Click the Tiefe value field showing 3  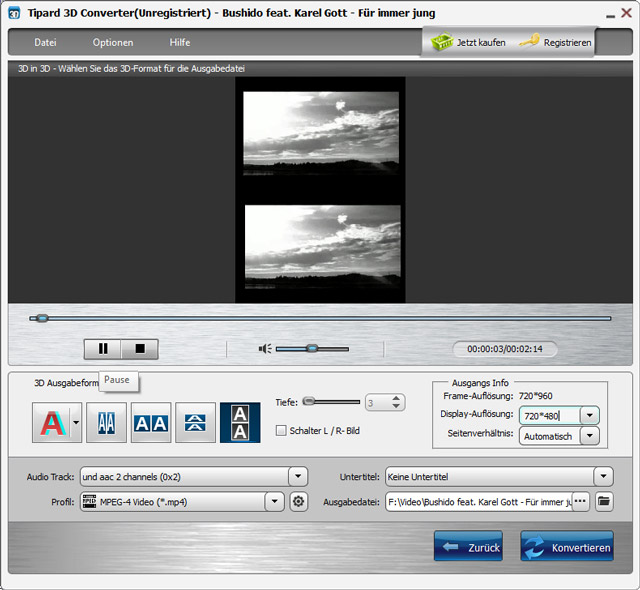(378, 402)
